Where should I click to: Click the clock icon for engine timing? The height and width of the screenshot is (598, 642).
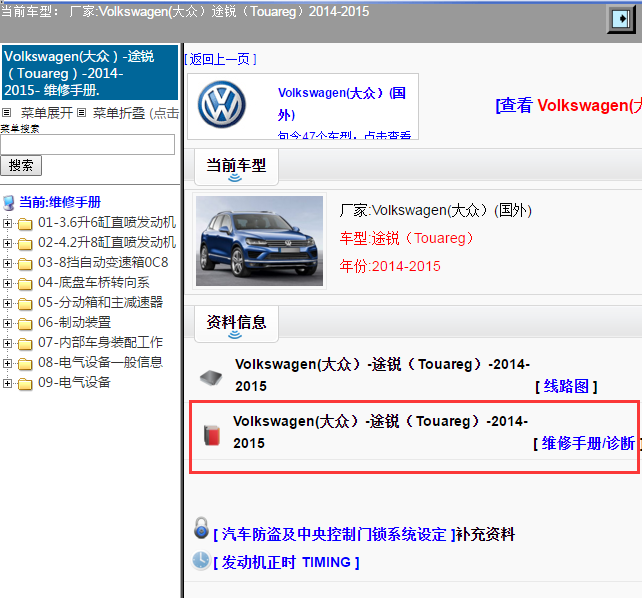(x=201, y=560)
